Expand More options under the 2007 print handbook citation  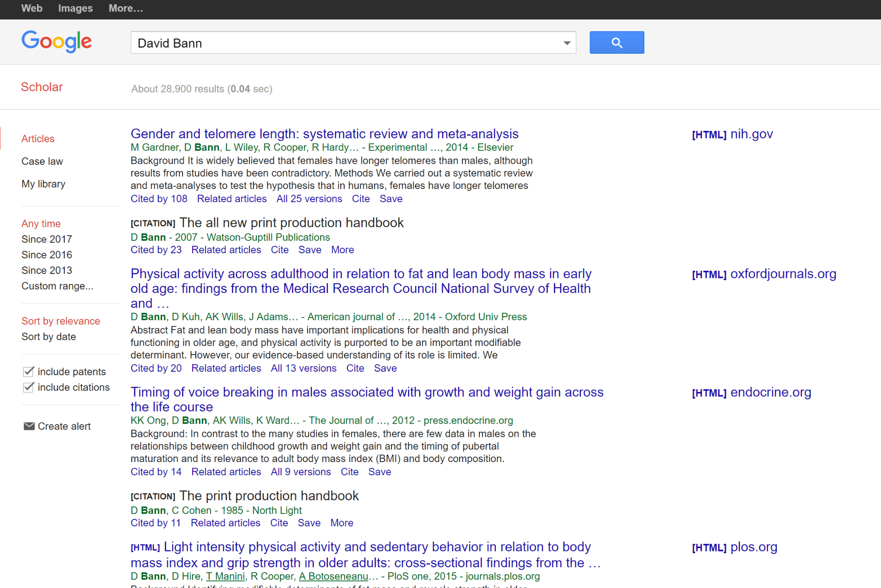pyautogui.click(x=342, y=250)
